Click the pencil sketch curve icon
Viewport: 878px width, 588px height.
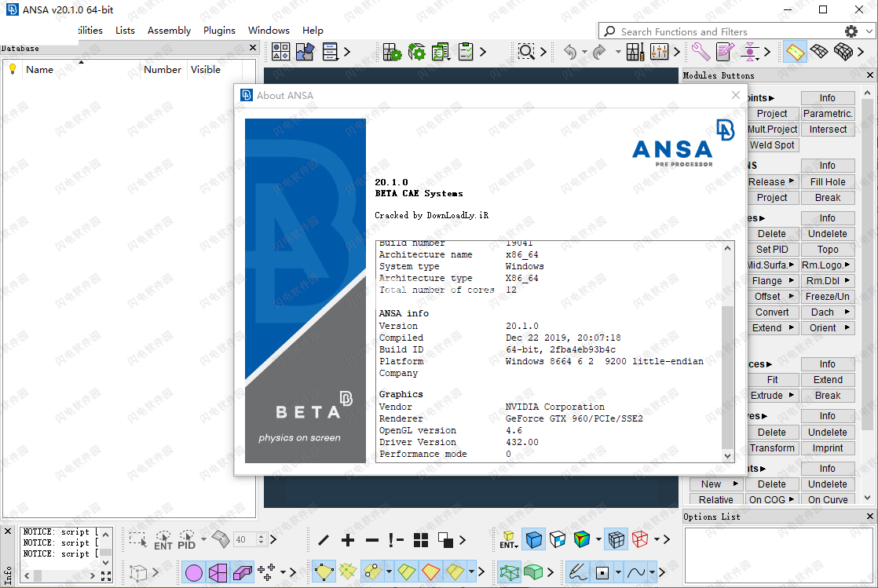tap(577, 572)
